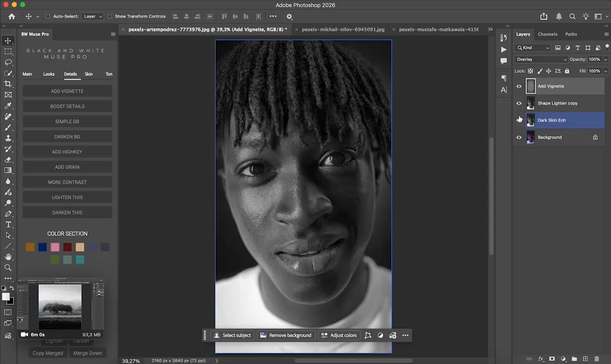Select the Brush tool
This screenshot has width=611, height=364.
[8, 127]
